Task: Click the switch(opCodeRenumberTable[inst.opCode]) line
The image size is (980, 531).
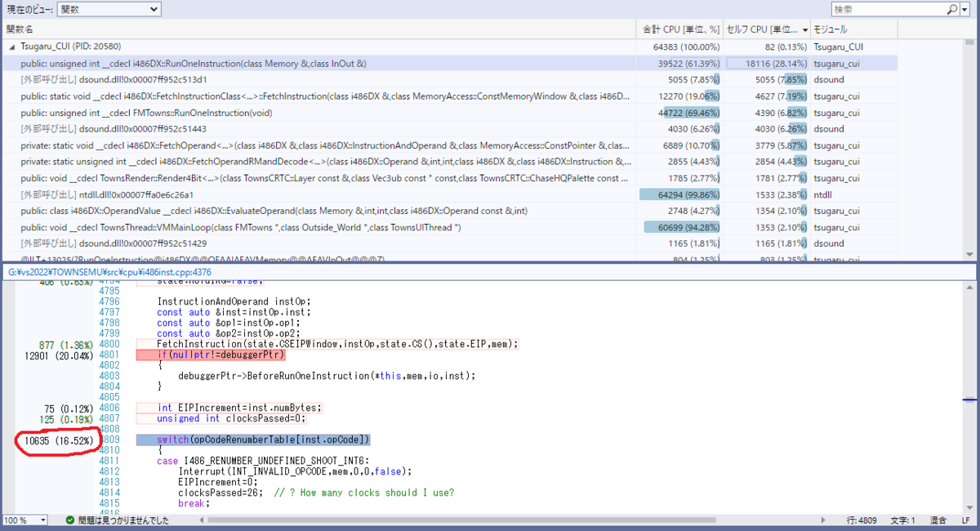Action: pyautogui.click(x=253, y=440)
